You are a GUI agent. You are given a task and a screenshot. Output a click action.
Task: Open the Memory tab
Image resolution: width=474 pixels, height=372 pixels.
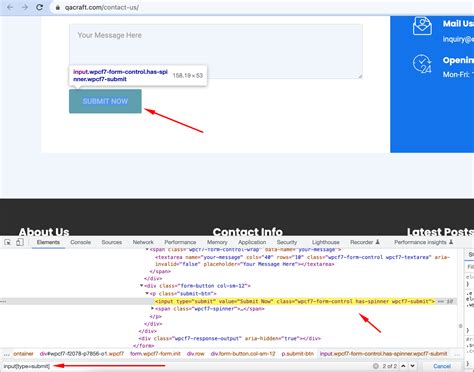click(x=217, y=242)
